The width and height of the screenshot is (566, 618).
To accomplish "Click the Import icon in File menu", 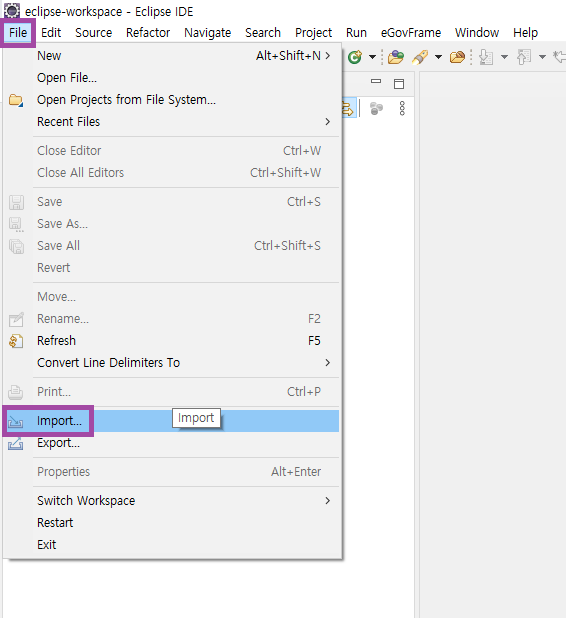I will click(16, 421).
